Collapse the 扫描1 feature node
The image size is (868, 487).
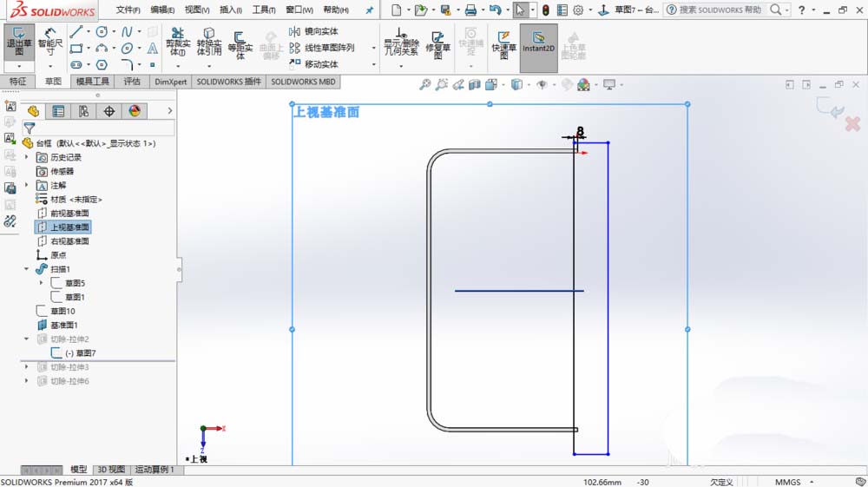click(x=27, y=269)
